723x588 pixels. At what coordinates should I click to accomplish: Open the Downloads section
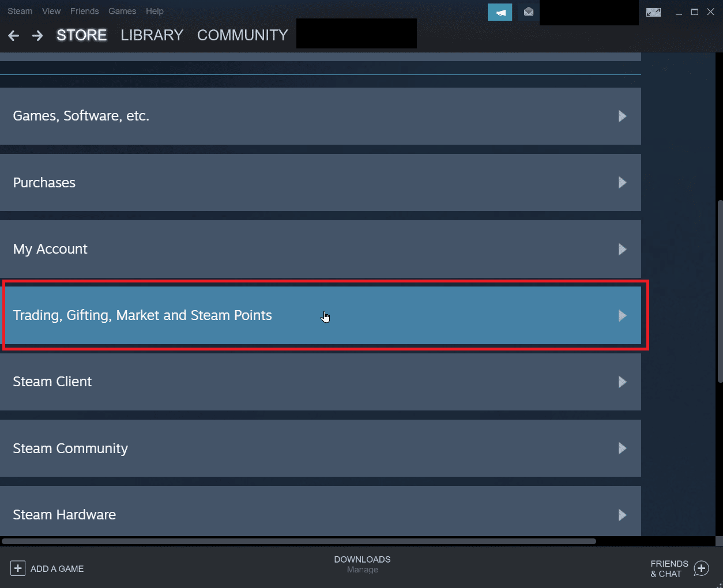[x=362, y=559]
